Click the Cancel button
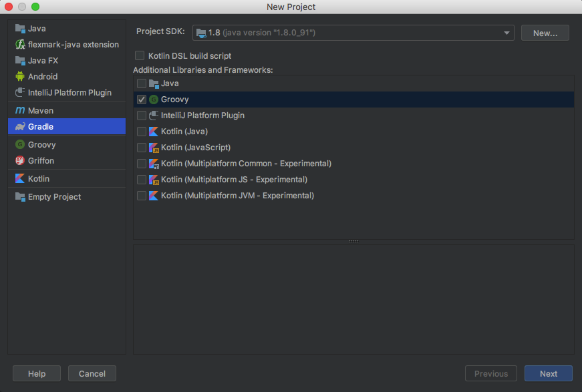 (92, 373)
